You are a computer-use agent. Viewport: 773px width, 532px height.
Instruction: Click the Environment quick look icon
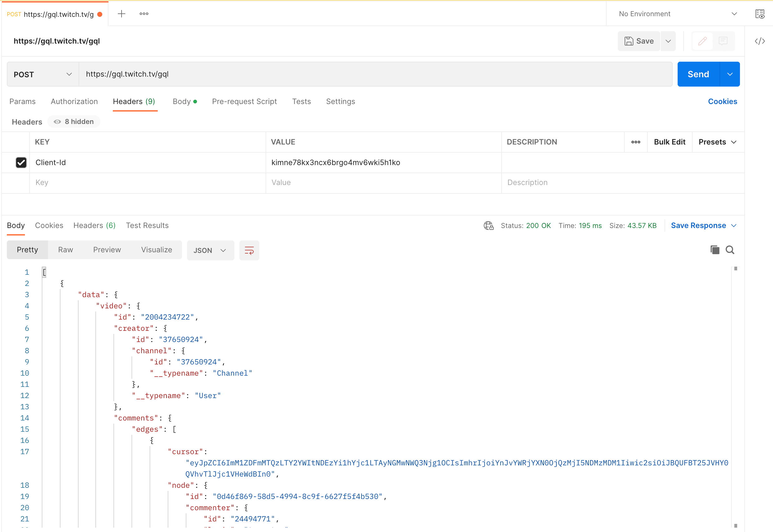pos(760,14)
